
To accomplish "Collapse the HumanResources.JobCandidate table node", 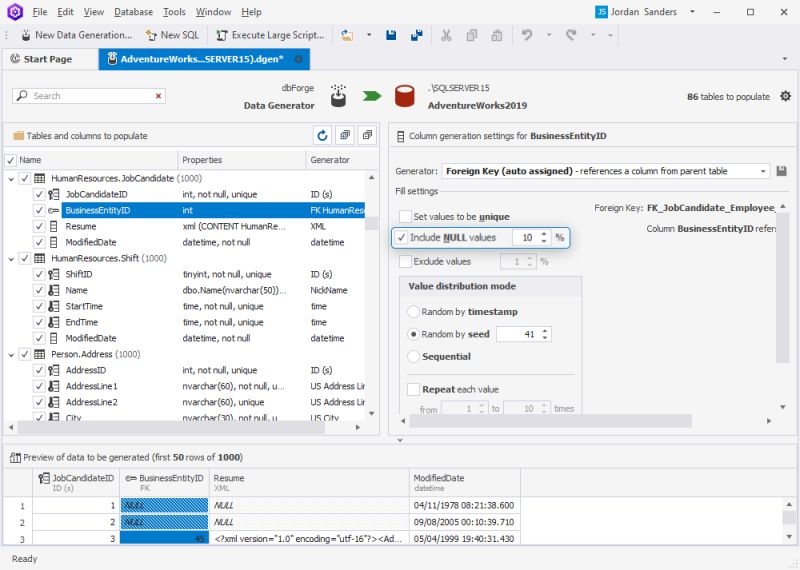I will coord(11,179).
